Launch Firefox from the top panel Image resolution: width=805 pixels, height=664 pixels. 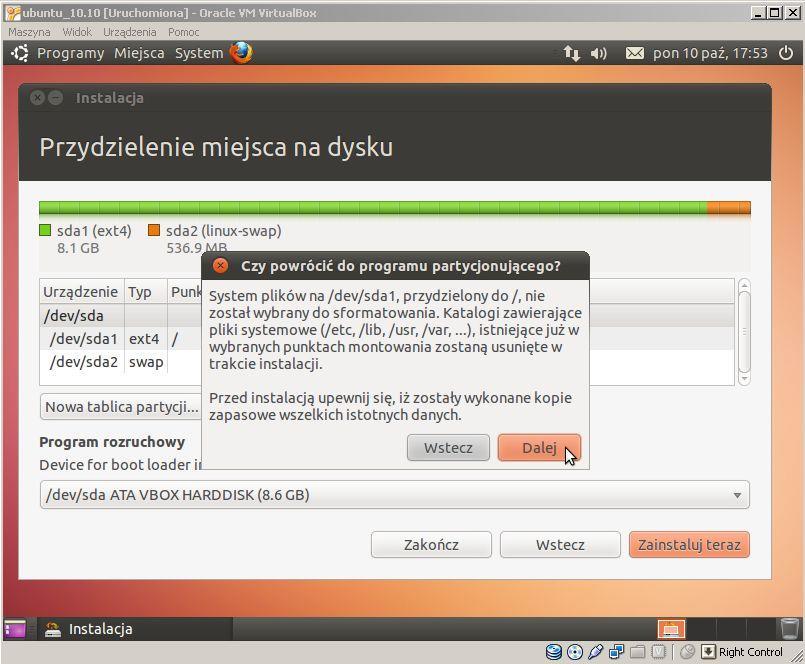click(x=241, y=52)
